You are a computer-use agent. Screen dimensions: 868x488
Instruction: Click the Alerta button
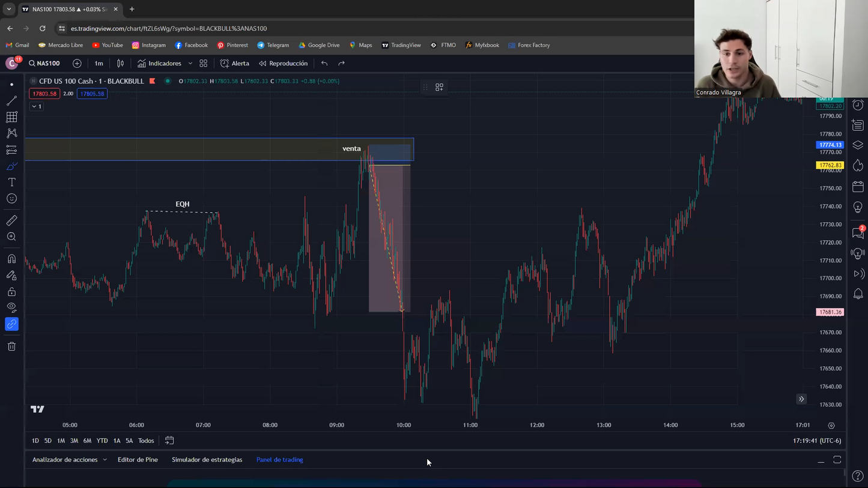coord(234,64)
